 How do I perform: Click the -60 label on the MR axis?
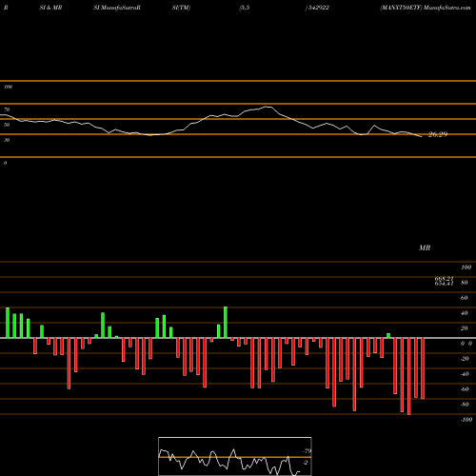point(465,389)
